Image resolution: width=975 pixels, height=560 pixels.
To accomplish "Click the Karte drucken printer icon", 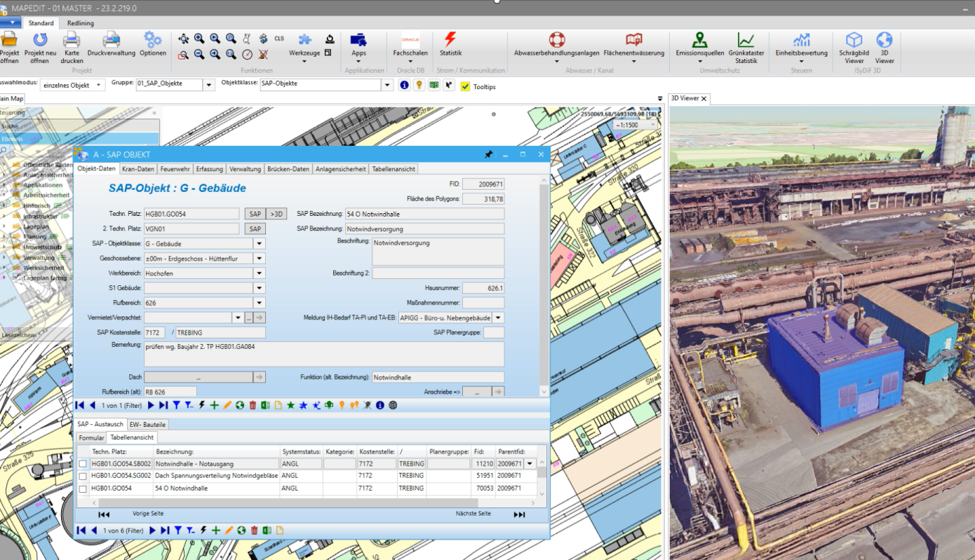I will click(x=72, y=40).
